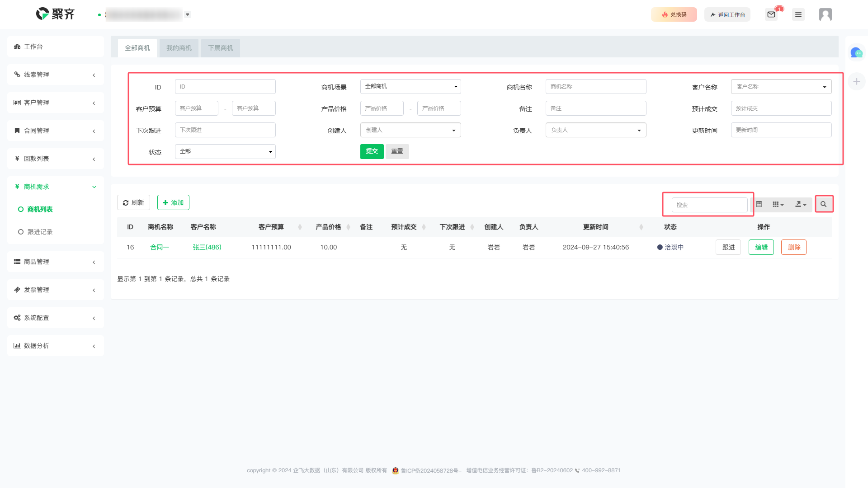Open the hamburger menu icon
This screenshot has width=868, height=488.
(798, 14)
